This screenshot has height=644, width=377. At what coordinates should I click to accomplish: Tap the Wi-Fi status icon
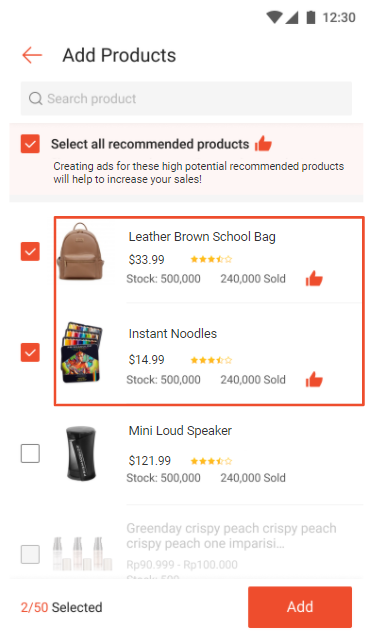click(x=274, y=17)
